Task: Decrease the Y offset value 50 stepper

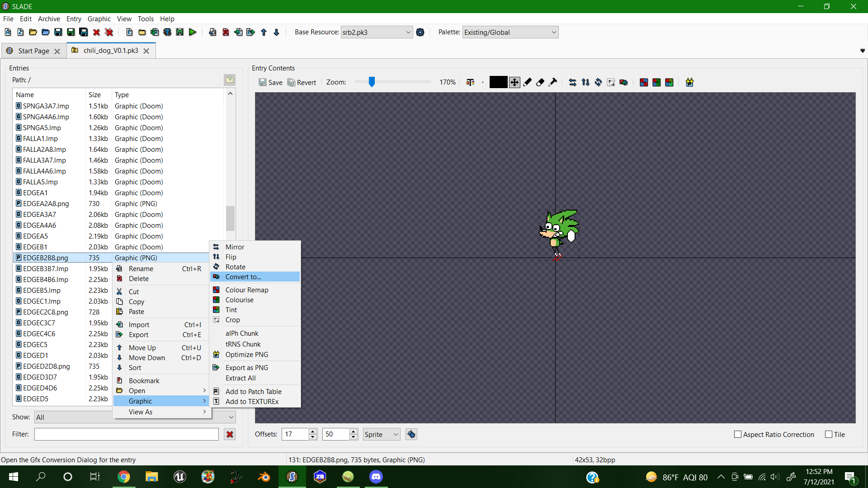Action: [354, 437]
